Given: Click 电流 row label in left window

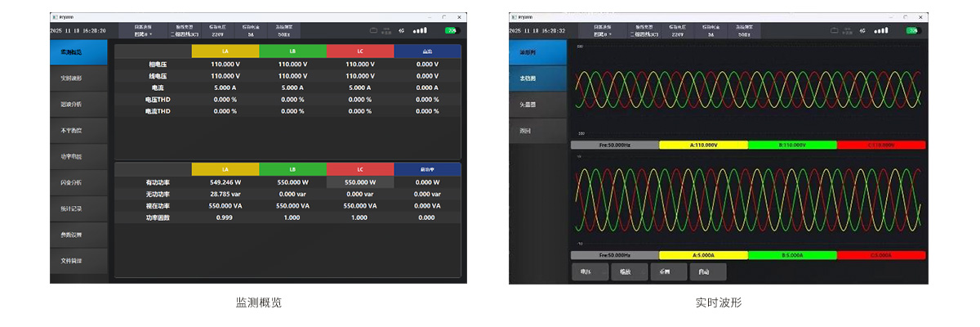Looking at the screenshot, I should pos(158,87).
